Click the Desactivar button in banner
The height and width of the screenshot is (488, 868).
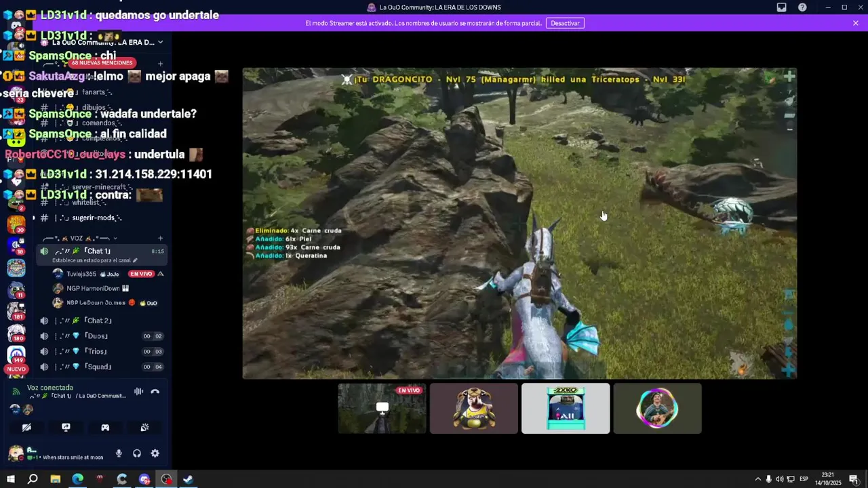coord(565,23)
